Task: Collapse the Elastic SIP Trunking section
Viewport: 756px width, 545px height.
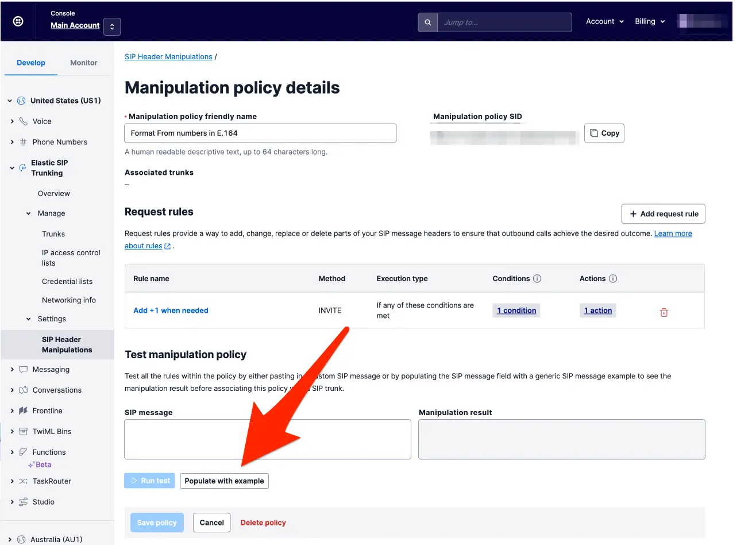Action: [x=12, y=168]
